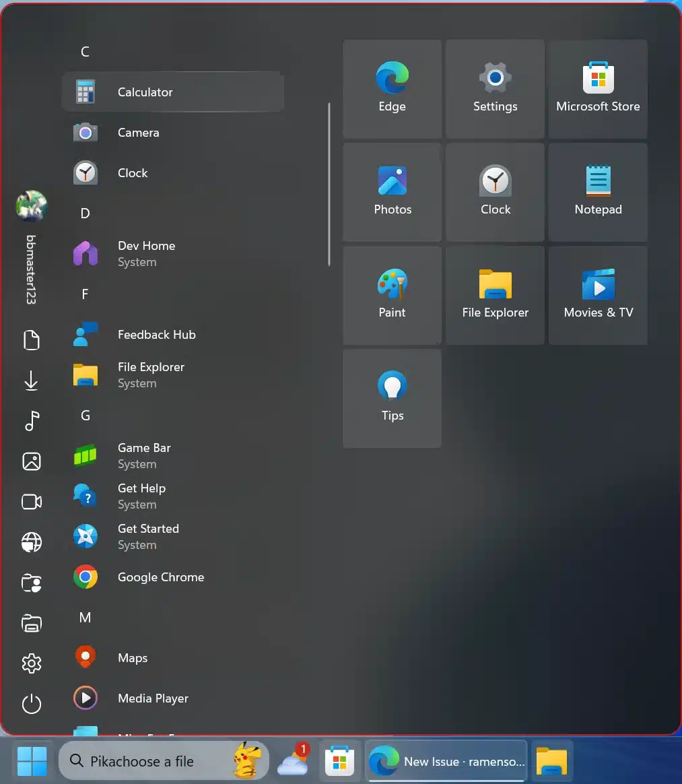Click the Windows Start button
The width and height of the screenshot is (682, 784).
coord(32,761)
